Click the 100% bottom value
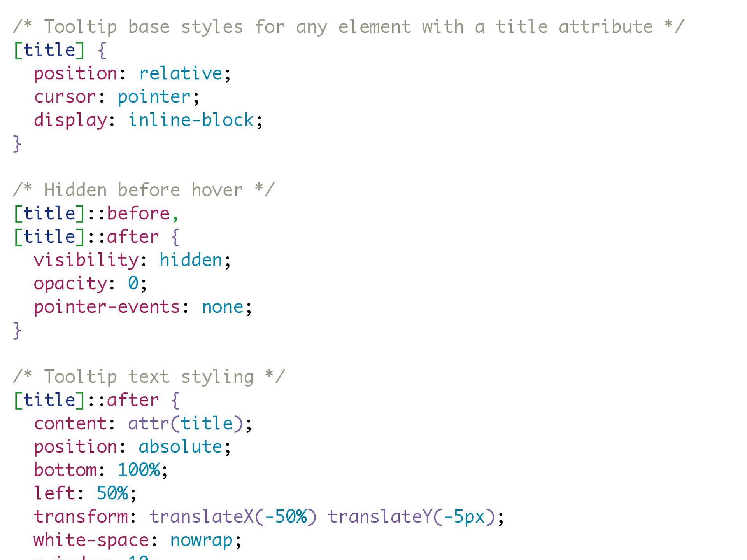 [x=139, y=470]
